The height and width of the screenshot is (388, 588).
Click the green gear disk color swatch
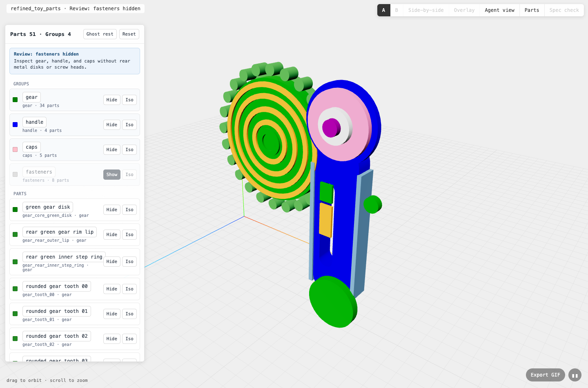tap(15, 210)
